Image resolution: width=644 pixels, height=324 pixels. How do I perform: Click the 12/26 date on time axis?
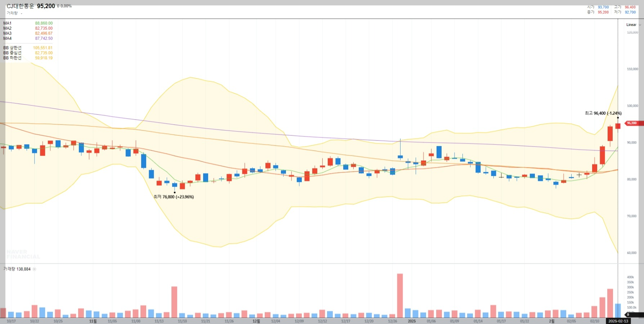click(393, 321)
